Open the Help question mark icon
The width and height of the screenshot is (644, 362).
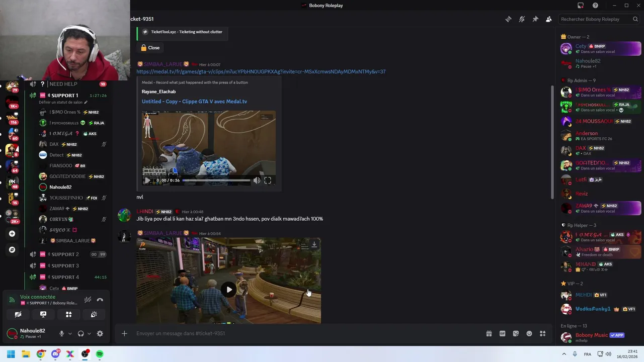[595, 6]
